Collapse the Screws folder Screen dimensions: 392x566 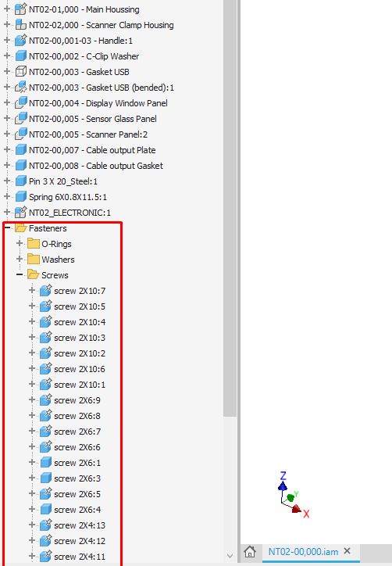click(20, 274)
